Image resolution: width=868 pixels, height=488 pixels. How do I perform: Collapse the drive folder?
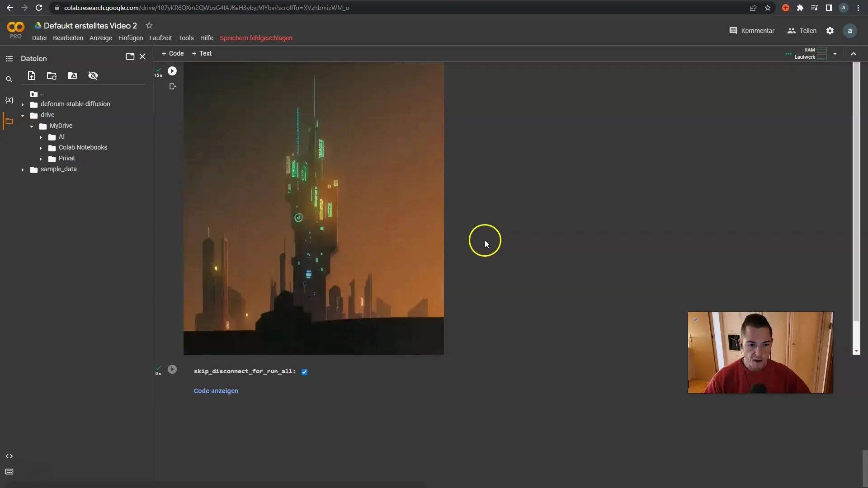point(23,115)
